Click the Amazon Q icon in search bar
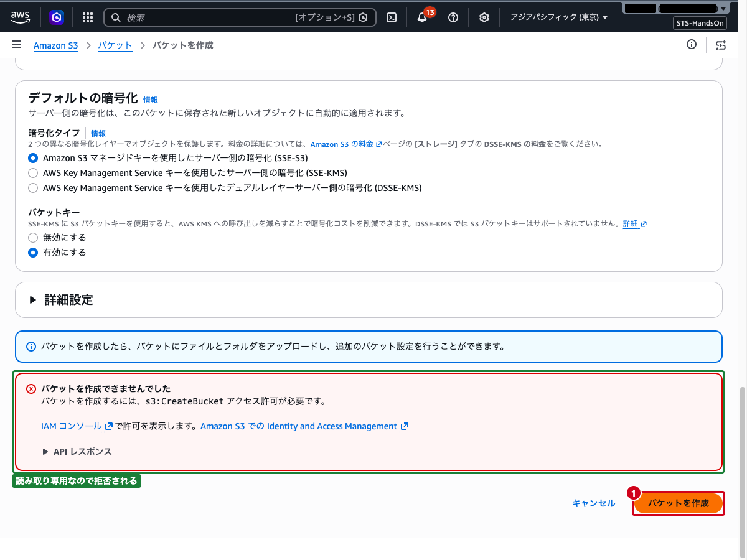This screenshot has height=560, width=747. 363,17
